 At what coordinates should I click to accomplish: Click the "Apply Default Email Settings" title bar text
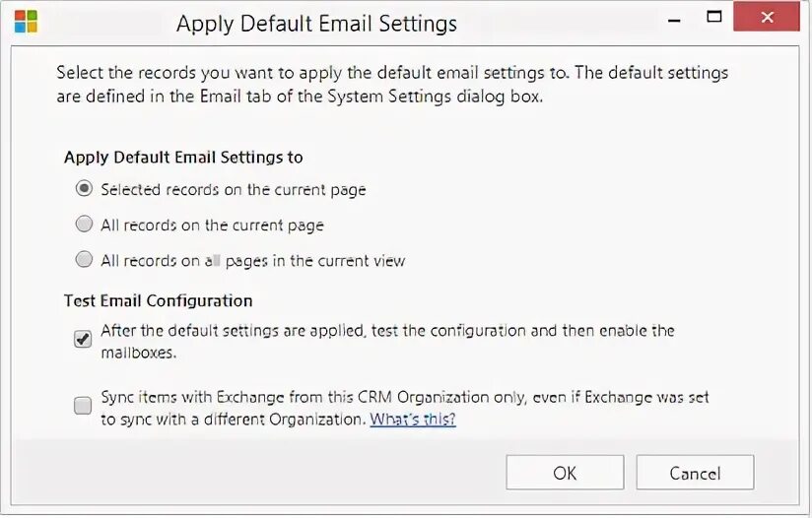(x=316, y=23)
